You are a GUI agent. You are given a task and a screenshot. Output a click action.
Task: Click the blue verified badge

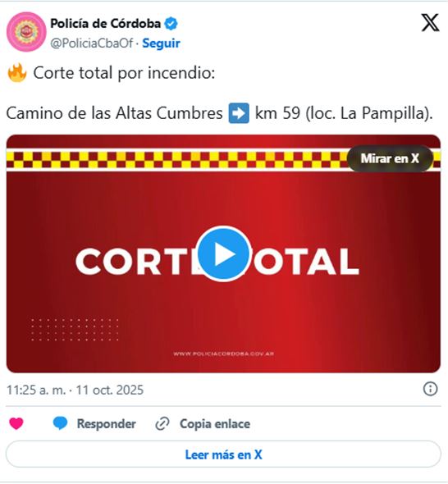click(x=171, y=24)
